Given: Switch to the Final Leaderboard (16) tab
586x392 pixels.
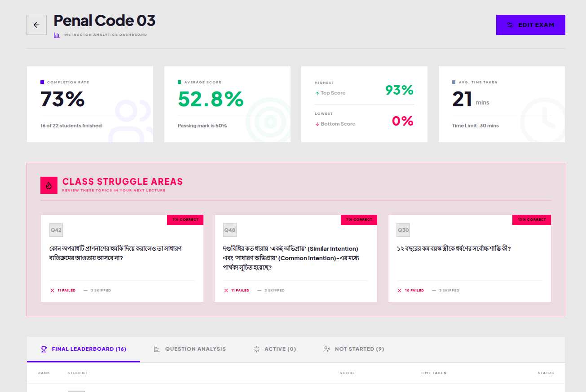Looking at the screenshot, I should [84, 349].
